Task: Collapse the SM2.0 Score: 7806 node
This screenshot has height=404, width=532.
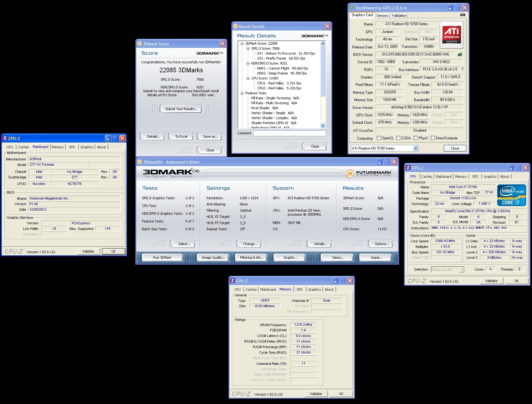Action: 248,48
